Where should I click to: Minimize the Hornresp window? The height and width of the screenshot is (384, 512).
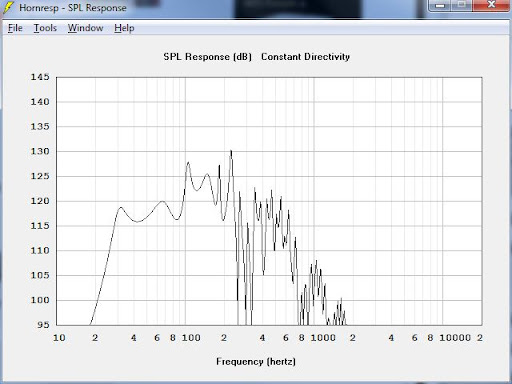[440, 5]
